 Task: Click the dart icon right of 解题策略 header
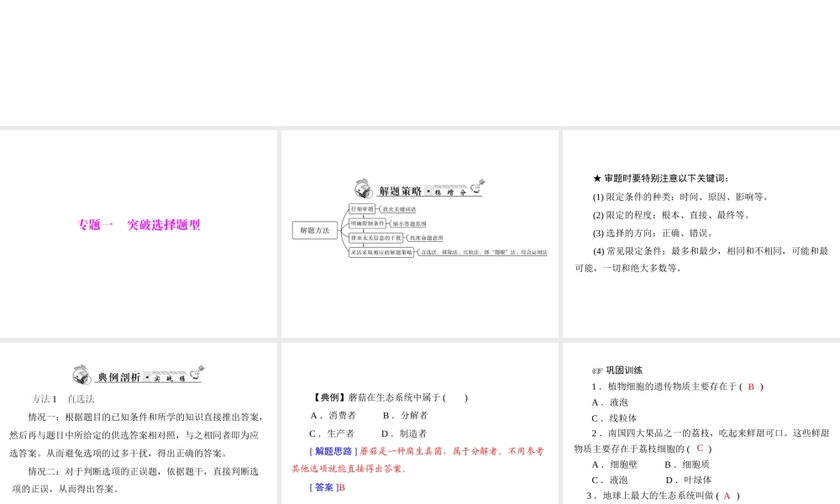pos(477,186)
